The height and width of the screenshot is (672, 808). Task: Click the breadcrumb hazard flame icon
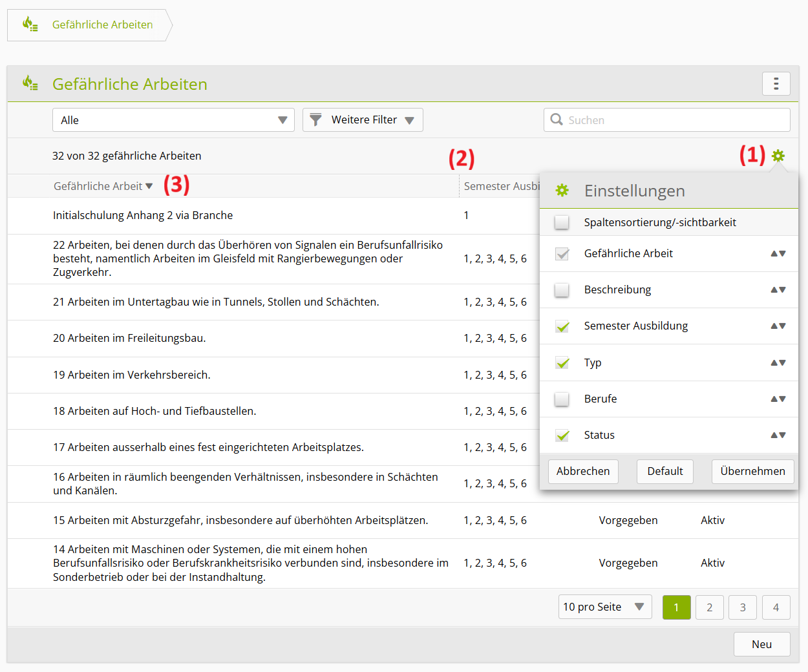pyautogui.click(x=30, y=25)
